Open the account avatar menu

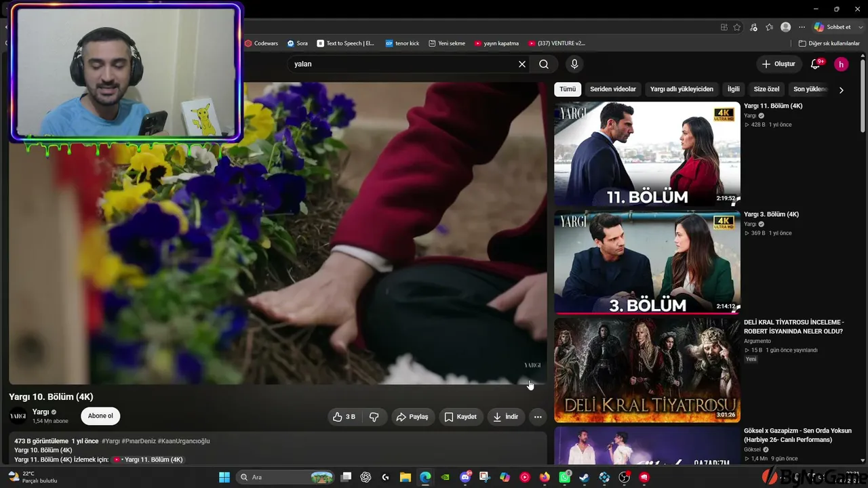[841, 64]
